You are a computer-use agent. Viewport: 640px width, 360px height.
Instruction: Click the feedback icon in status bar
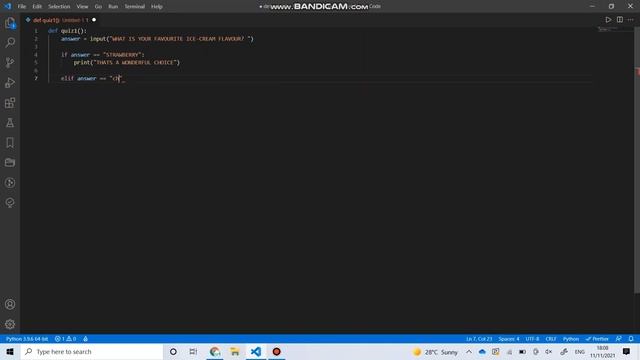pyautogui.click(x=619, y=339)
